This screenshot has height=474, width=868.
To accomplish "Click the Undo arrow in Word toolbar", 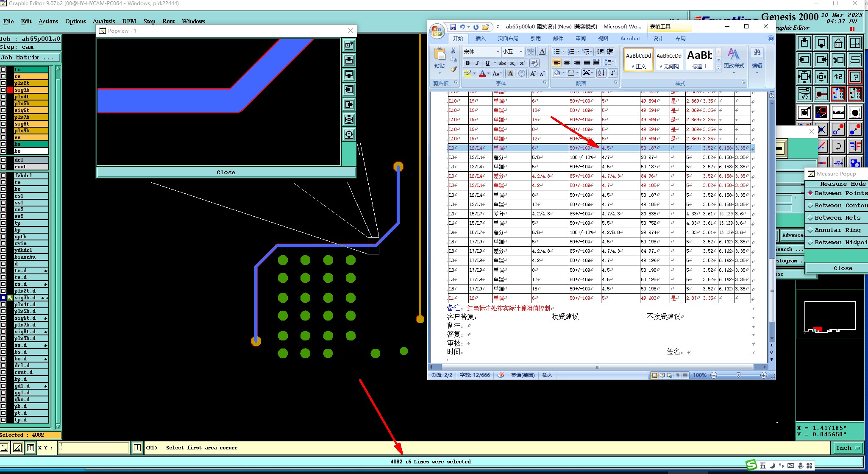I will pyautogui.click(x=462, y=27).
